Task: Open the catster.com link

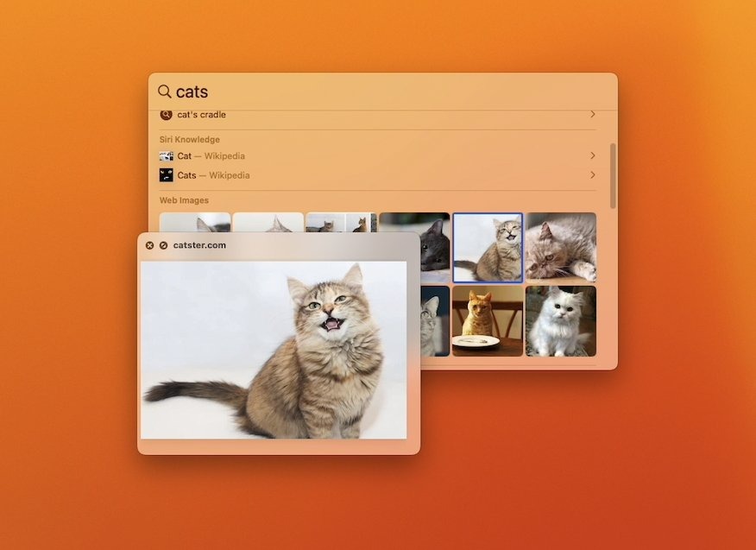Action: point(199,244)
